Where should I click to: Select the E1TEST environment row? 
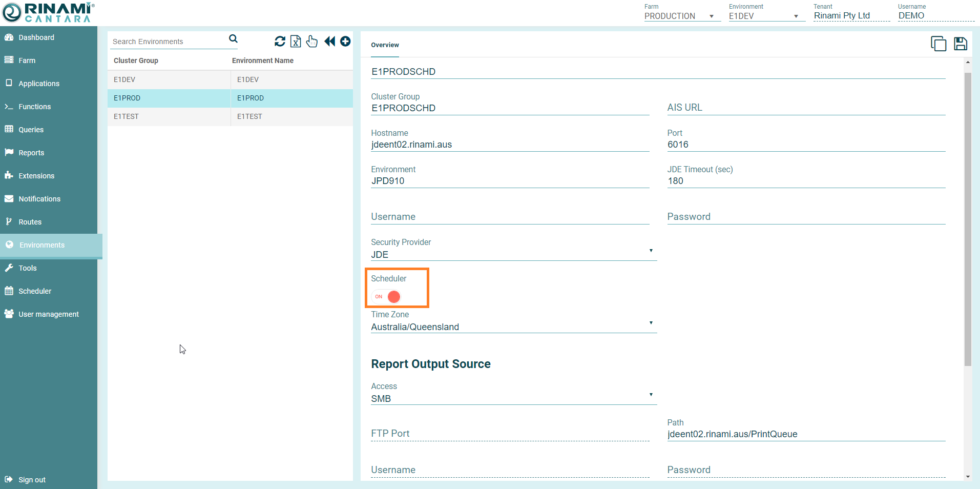click(230, 116)
